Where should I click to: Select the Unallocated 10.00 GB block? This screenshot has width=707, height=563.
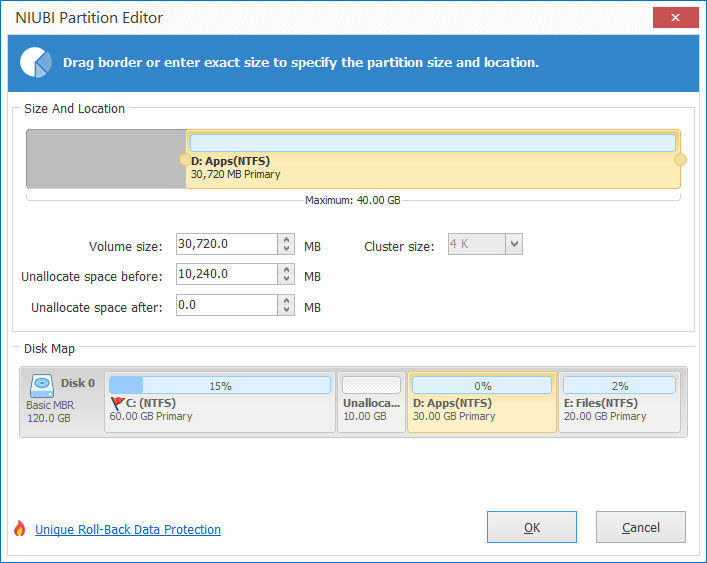[372, 402]
